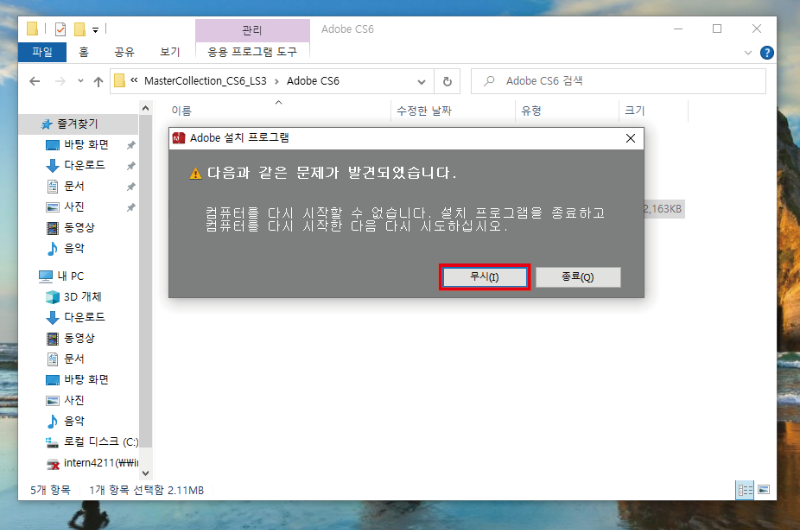Click MasterCollection_CS6_LS3 in the address path
Image resolution: width=800 pixels, height=530 pixels.
click(x=205, y=81)
